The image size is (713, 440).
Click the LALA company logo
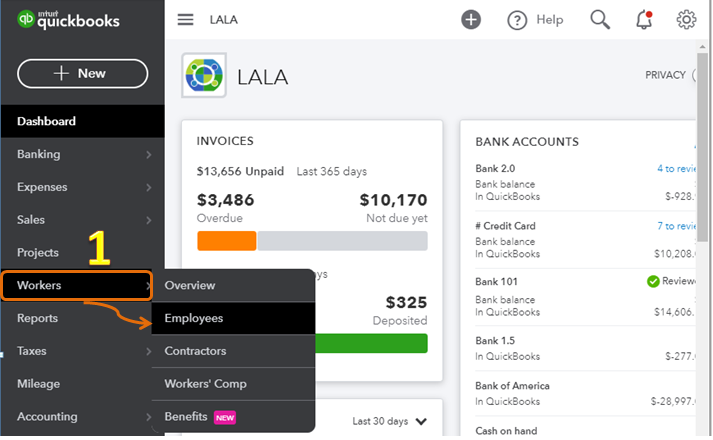(204, 76)
